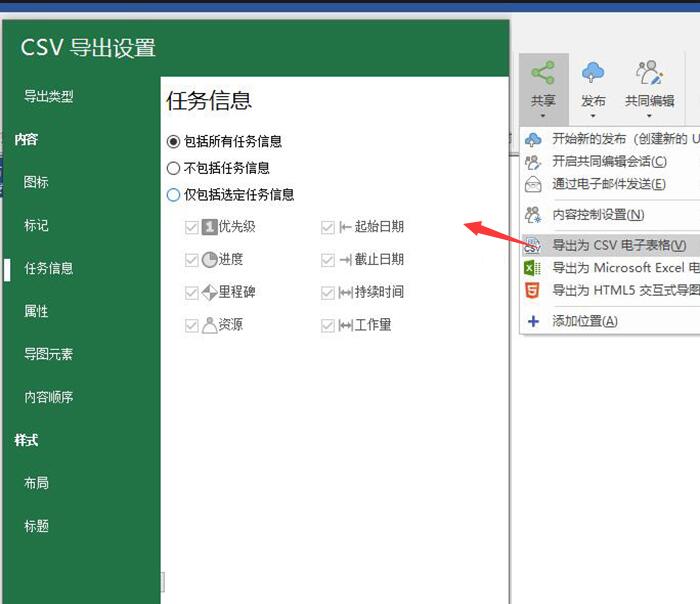The height and width of the screenshot is (604, 700).
Task: Click the cloud icon beside 开始新的发布
Action: [x=533, y=139]
